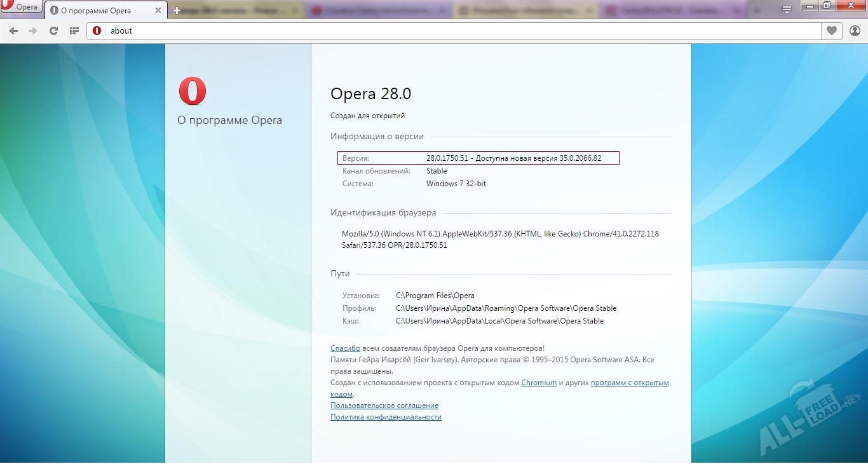
Task: Click the Opera badge in address bar
Action: click(97, 31)
